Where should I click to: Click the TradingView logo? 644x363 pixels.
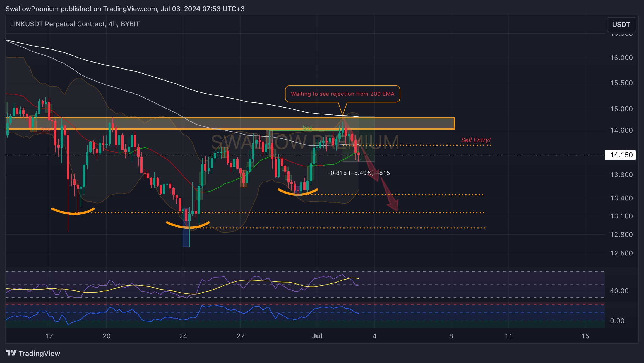[33, 354]
